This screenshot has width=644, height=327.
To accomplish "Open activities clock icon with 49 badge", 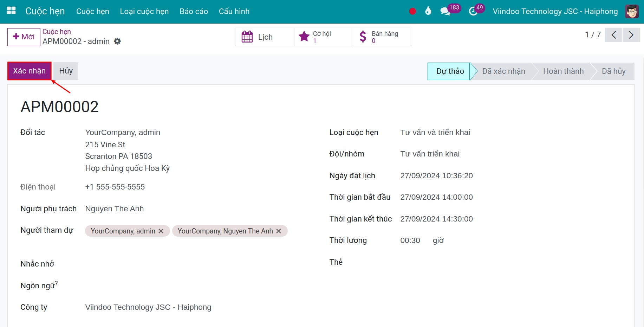I will pos(473,11).
